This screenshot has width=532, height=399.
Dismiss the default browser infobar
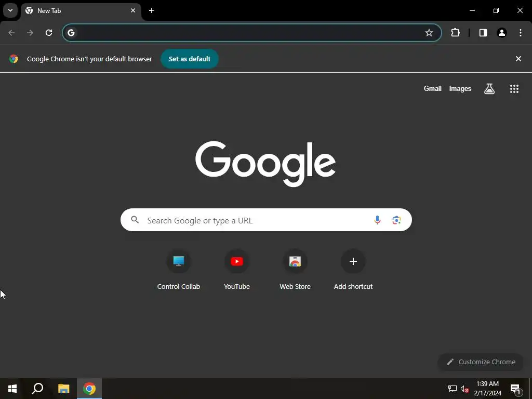tap(518, 59)
